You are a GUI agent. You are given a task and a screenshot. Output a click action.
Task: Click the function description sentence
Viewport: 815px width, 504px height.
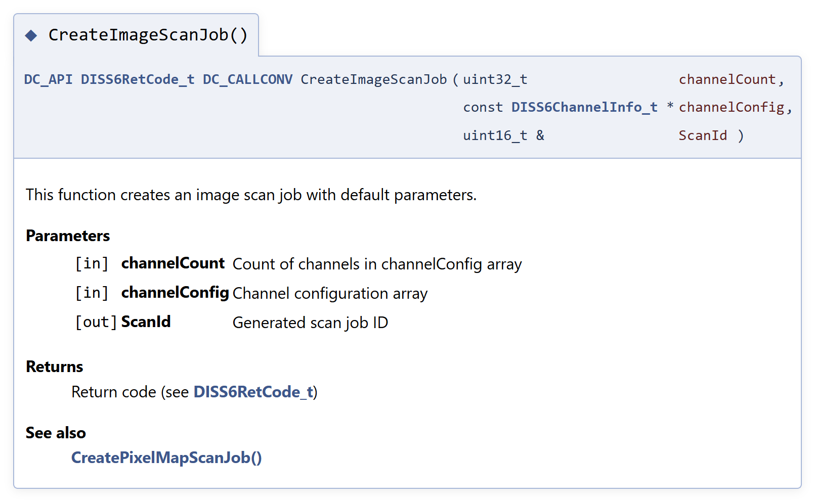(251, 195)
